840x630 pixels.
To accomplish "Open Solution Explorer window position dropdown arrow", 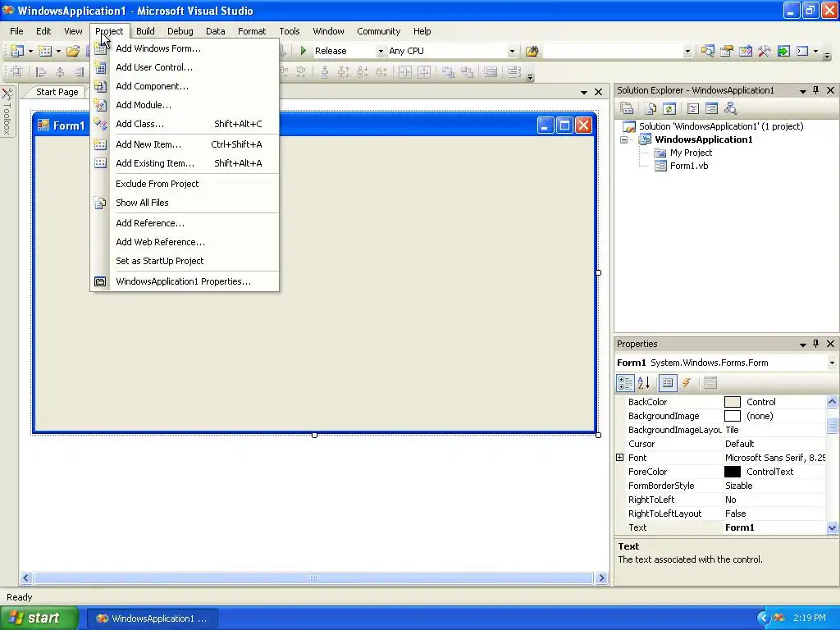I will [x=802, y=91].
